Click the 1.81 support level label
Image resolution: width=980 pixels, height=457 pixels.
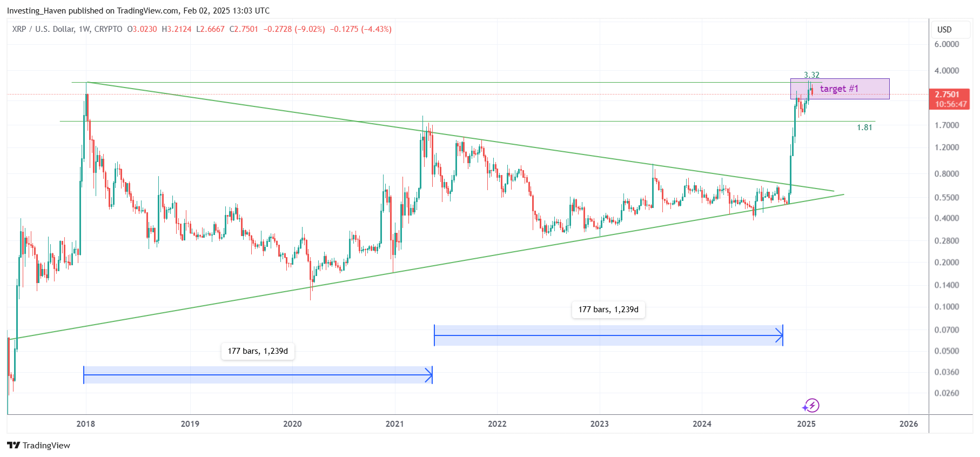[x=864, y=127]
